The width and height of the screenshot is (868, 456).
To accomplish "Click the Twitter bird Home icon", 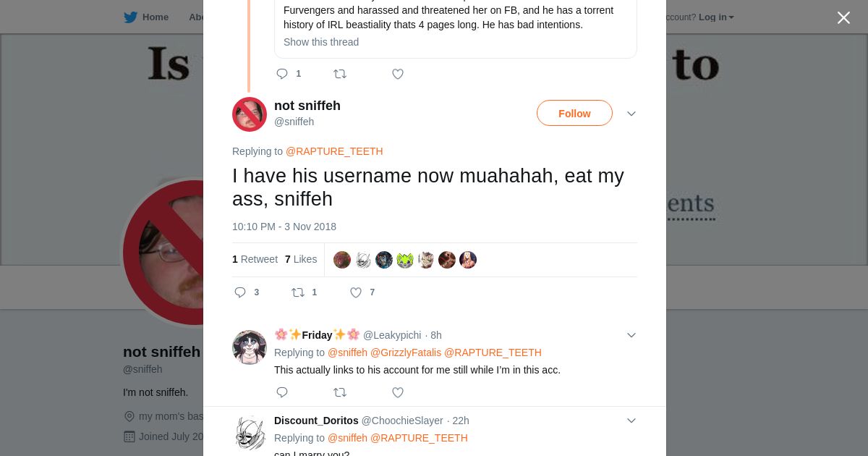I will tap(131, 17).
